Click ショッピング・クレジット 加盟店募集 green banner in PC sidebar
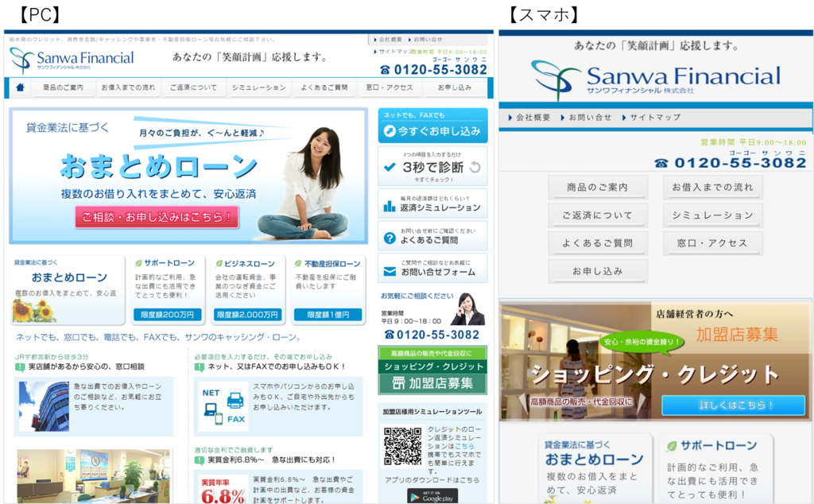This screenshot has height=504, width=814. (432, 370)
